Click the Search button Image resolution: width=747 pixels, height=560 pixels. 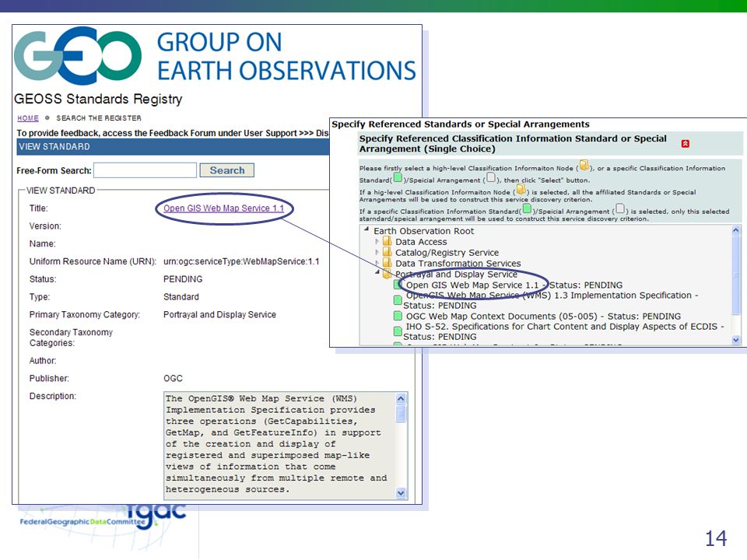click(226, 170)
